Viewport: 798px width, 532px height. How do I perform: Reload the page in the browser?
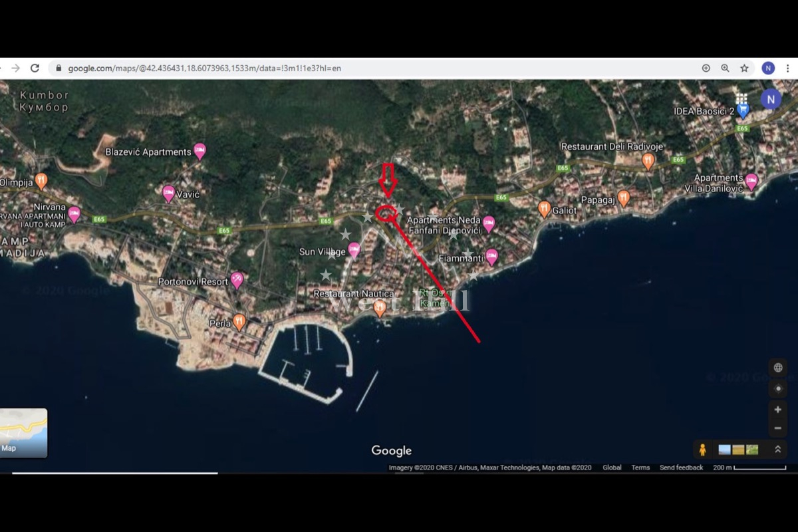point(35,68)
